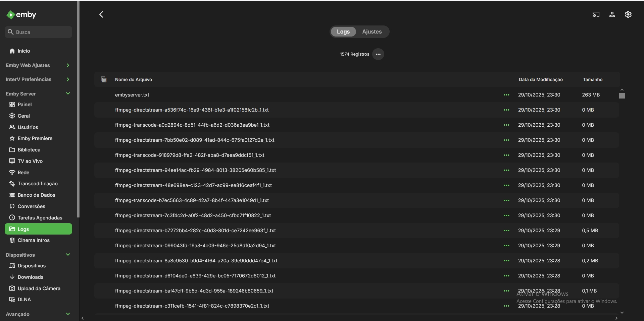Open the embyserver.txt log file
644x321 pixels.
132,95
